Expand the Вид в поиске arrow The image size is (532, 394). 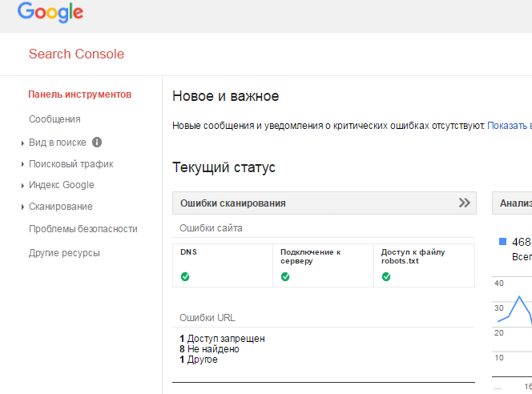pos(22,143)
